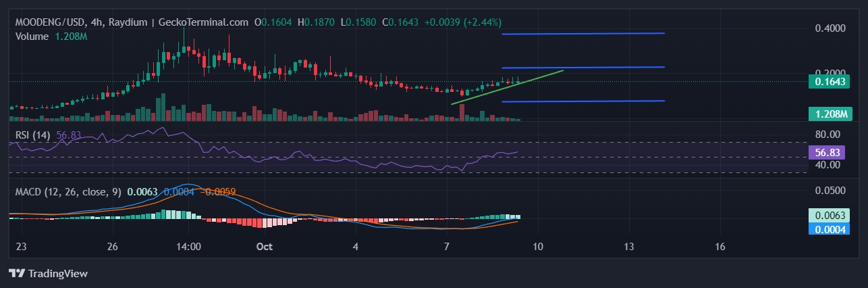
Task: Click the Volume indicator label
Action: point(32,36)
